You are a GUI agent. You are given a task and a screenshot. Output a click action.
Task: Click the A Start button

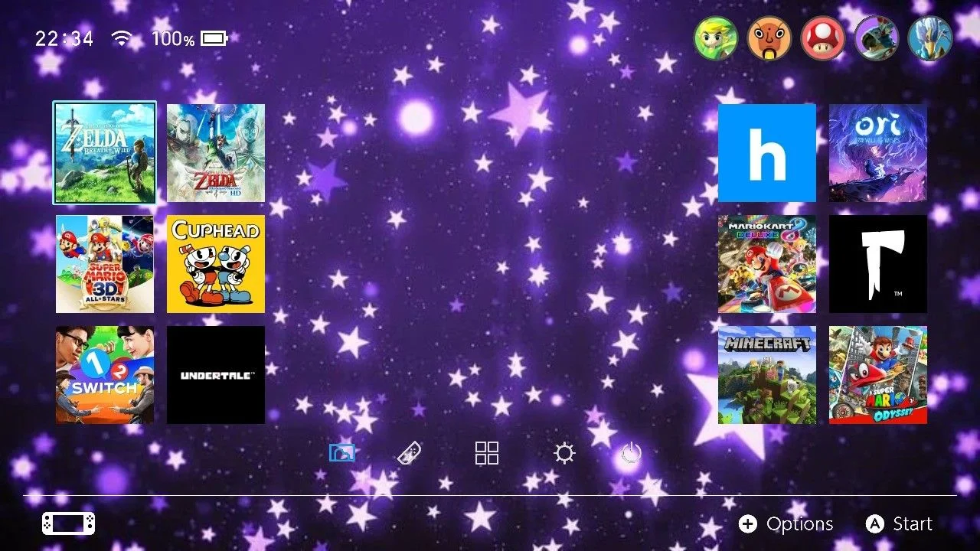pos(899,524)
